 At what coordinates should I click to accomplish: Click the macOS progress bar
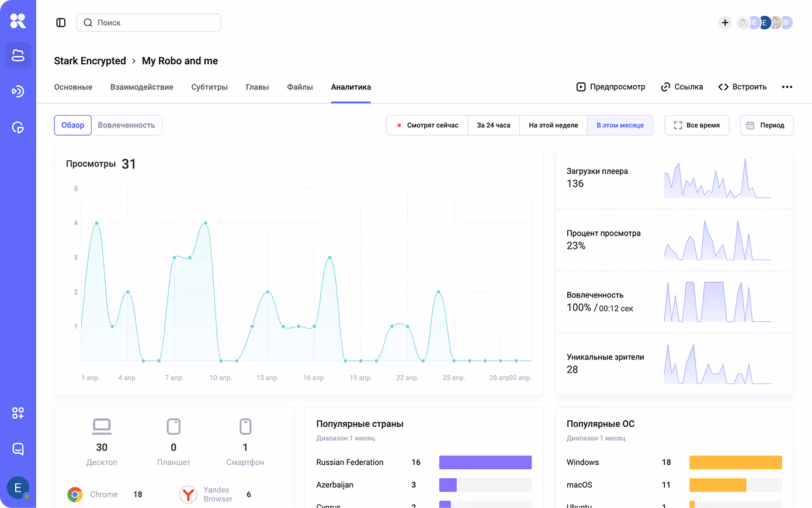tap(736, 485)
